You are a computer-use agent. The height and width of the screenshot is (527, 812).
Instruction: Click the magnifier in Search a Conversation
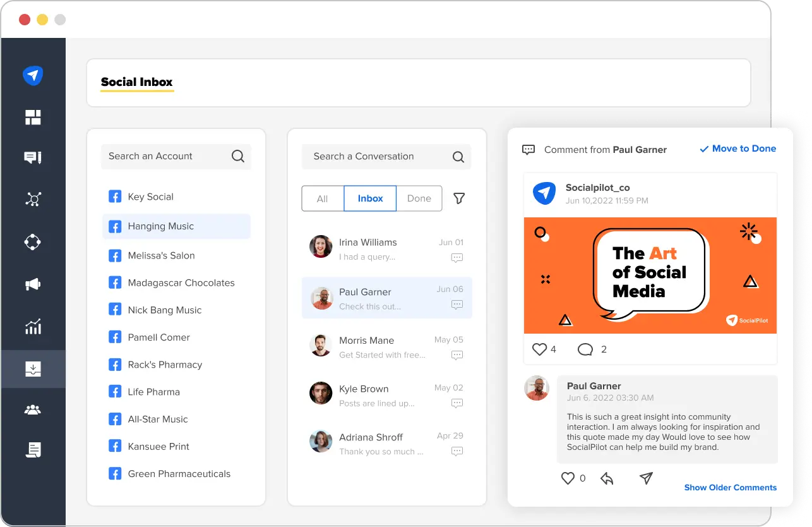458,157
